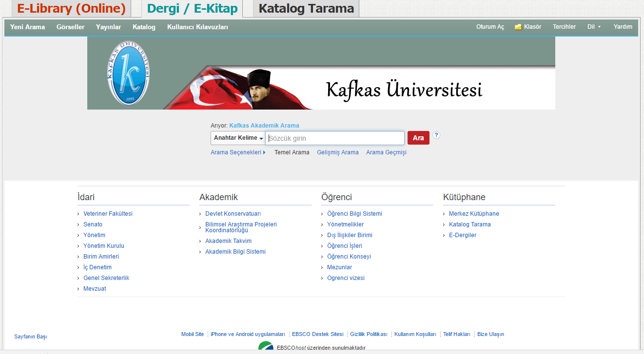The height and width of the screenshot is (354, 644).
Task: Expand Arama Seçenekleri search options
Action: tap(238, 152)
